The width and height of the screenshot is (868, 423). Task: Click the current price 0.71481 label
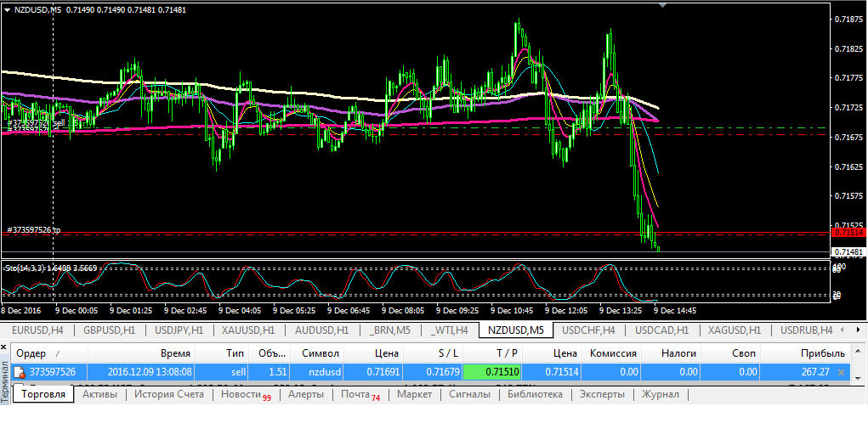click(850, 252)
